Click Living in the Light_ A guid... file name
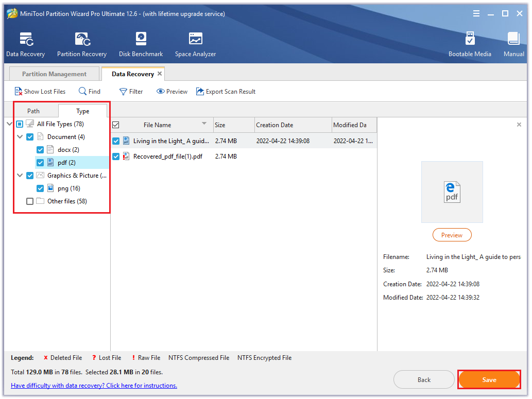The width and height of the screenshot is (532, 399). (x=171, y=141)
